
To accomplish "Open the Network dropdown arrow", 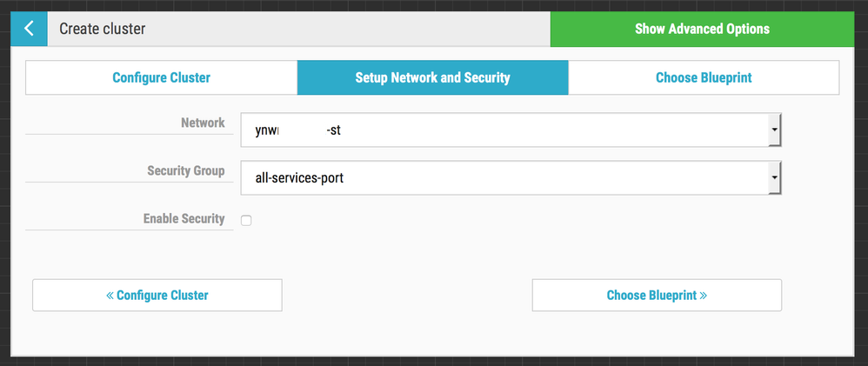I will (773, 131).
